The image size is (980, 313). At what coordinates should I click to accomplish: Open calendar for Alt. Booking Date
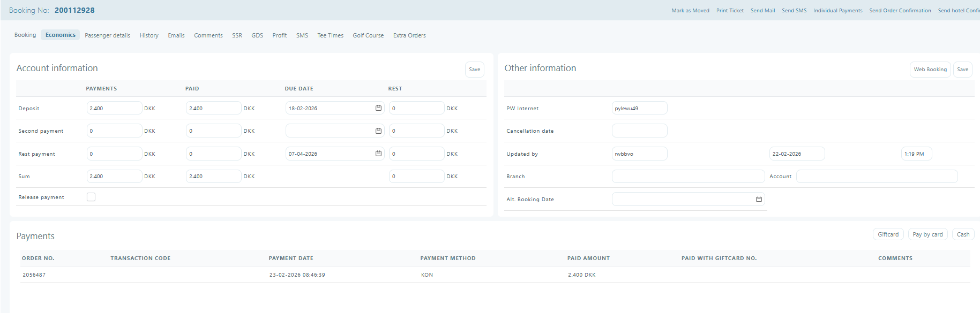coord(759,199)
